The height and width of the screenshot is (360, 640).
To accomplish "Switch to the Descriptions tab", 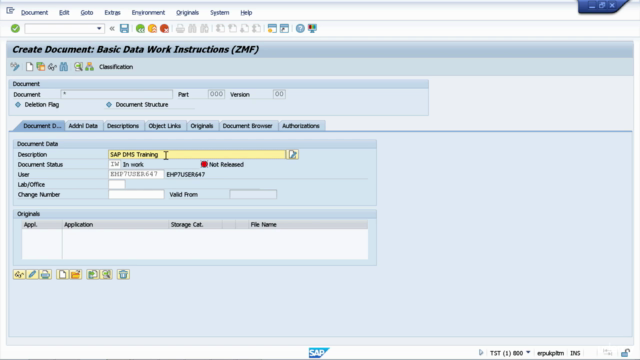I will pyautogui.click(x=123, y=126).
